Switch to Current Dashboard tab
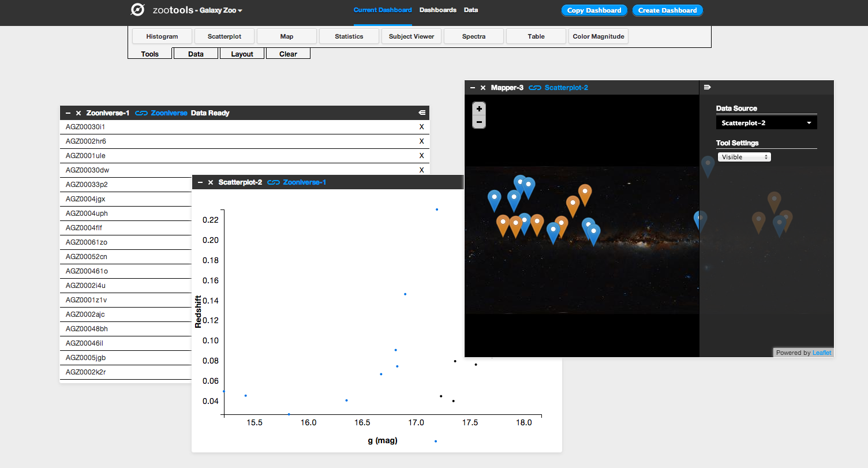The height and width of the screenshot is (468, 868). click(383, 10)
